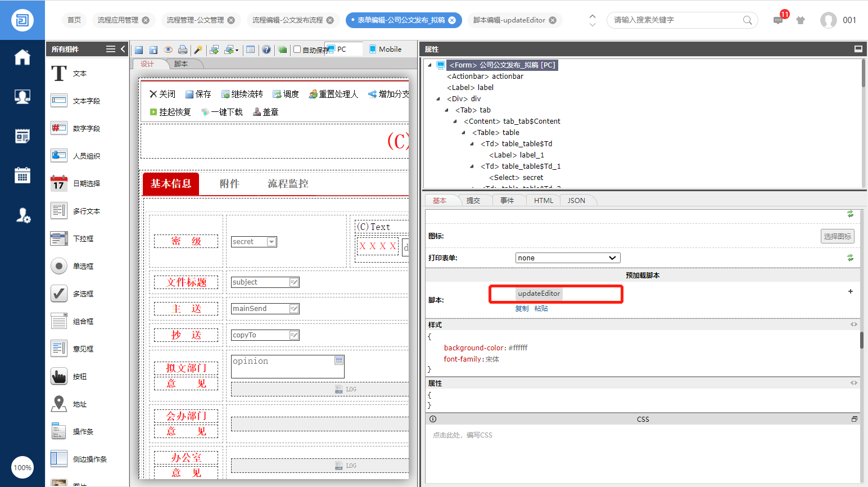Click the 复制 copy link under script

pos(522,308)
